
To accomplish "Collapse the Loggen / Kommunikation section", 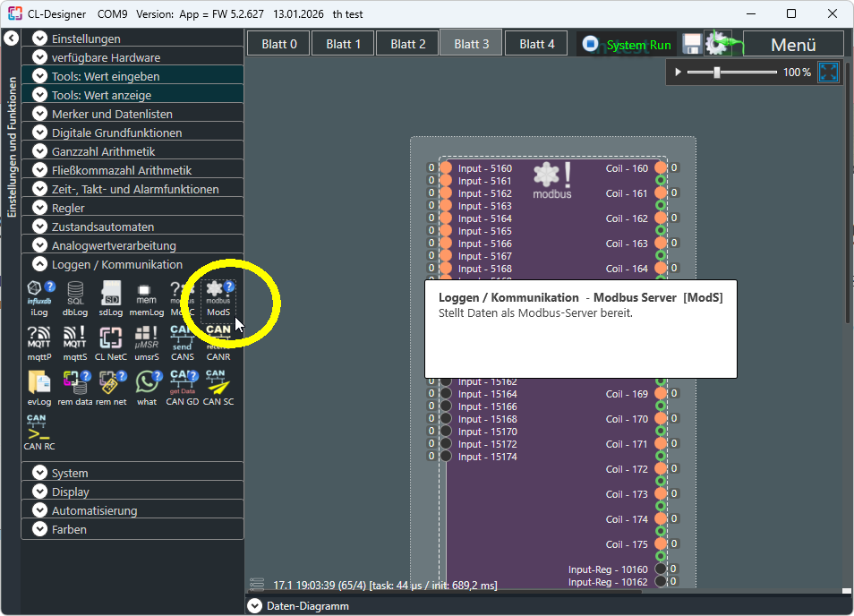I will pos(39,264).
